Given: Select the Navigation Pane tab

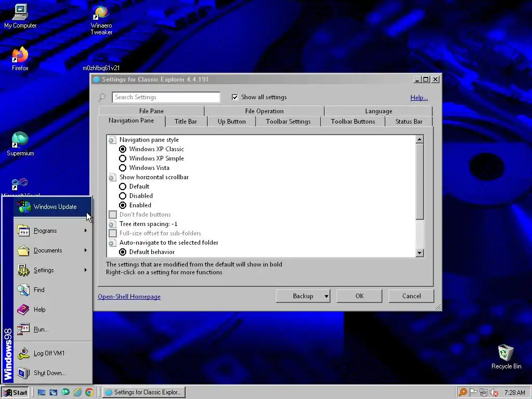Looking at the screenshot, I should point(131,121).
